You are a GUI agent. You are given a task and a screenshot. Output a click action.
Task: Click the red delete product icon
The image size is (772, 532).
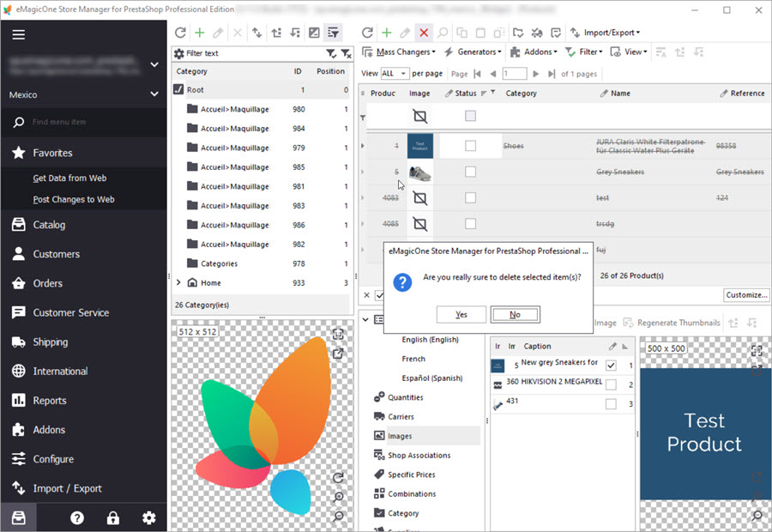(x=424, y=33)
